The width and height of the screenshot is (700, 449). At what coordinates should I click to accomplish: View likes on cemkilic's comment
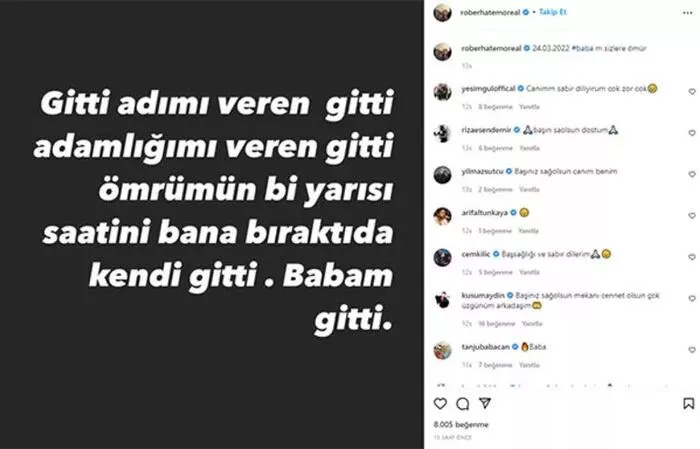coord(496,272)
